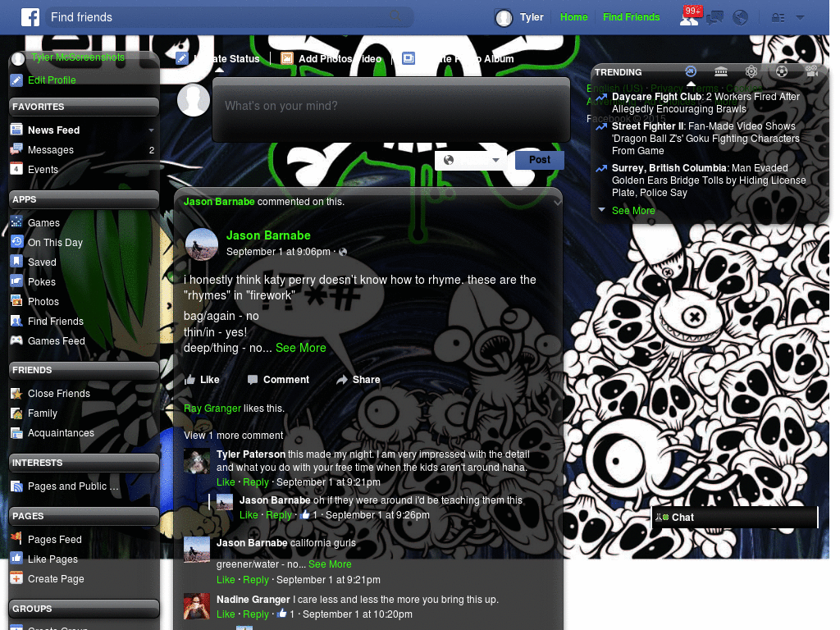Open Pokes from the Apps sidebar

point(43,281)
